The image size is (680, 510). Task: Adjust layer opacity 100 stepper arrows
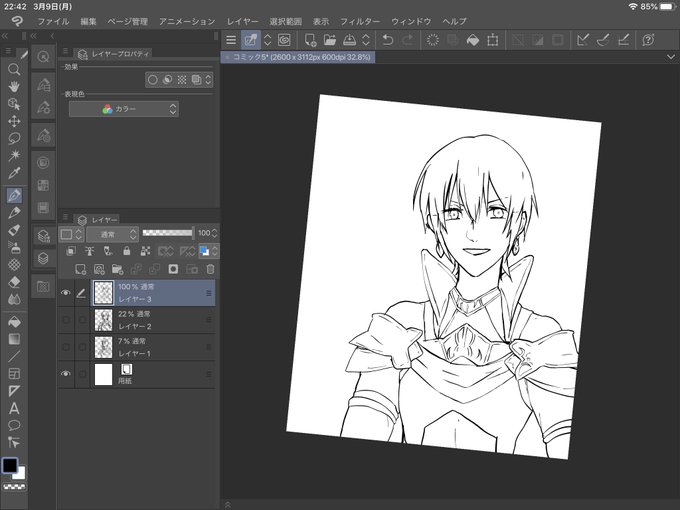tap(214, 233)
